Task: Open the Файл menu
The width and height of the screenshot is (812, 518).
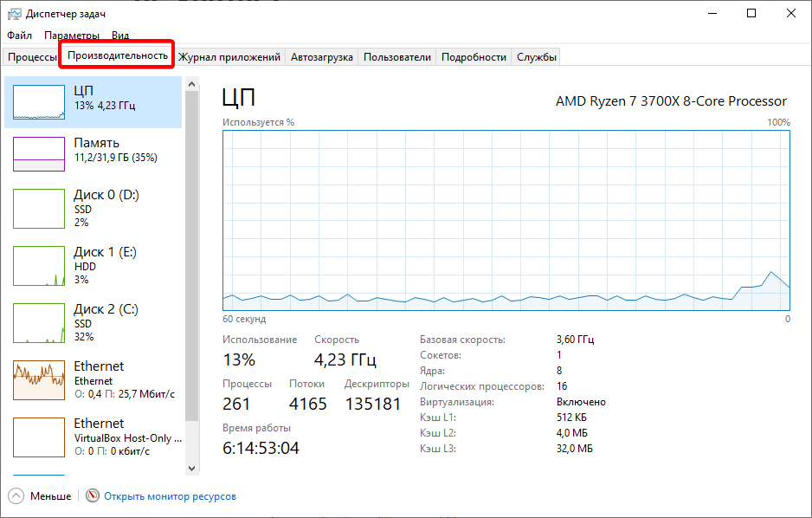Action: 20,36
